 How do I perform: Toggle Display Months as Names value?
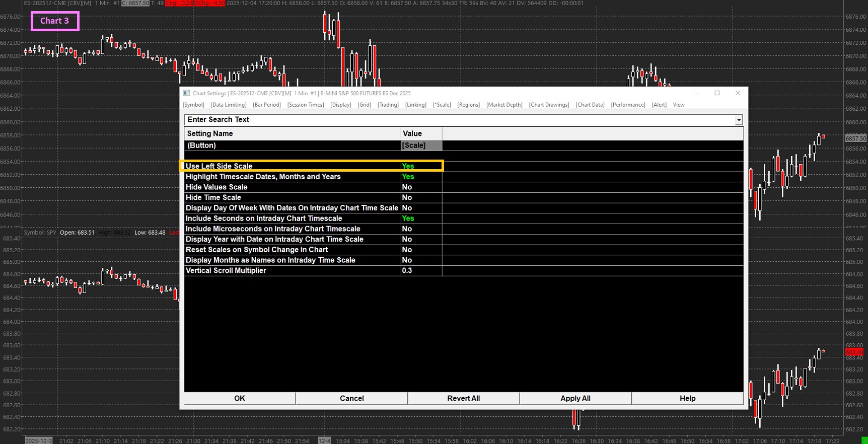[x=421, y=260]
